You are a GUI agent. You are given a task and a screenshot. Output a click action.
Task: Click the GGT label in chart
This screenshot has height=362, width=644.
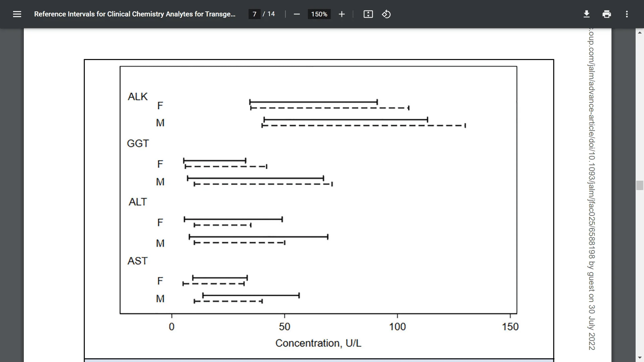tap(138, 143)
